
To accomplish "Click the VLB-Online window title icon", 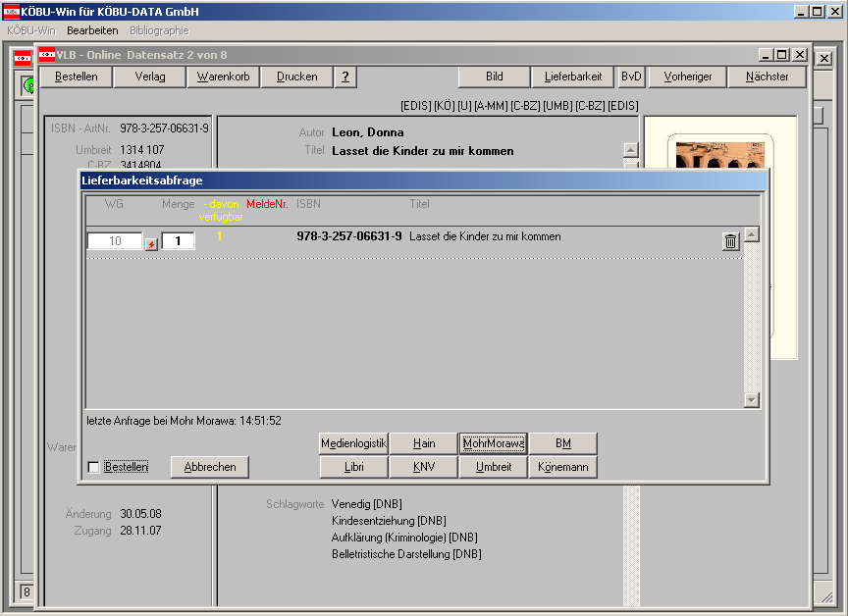I will 47,55.
